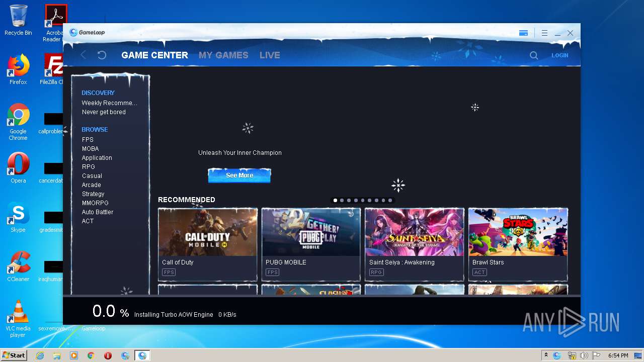The height and width of the screenshot is (362, 644).
Task: Select the active GameLoop taskbar button
Action: [x=142, y=355]
